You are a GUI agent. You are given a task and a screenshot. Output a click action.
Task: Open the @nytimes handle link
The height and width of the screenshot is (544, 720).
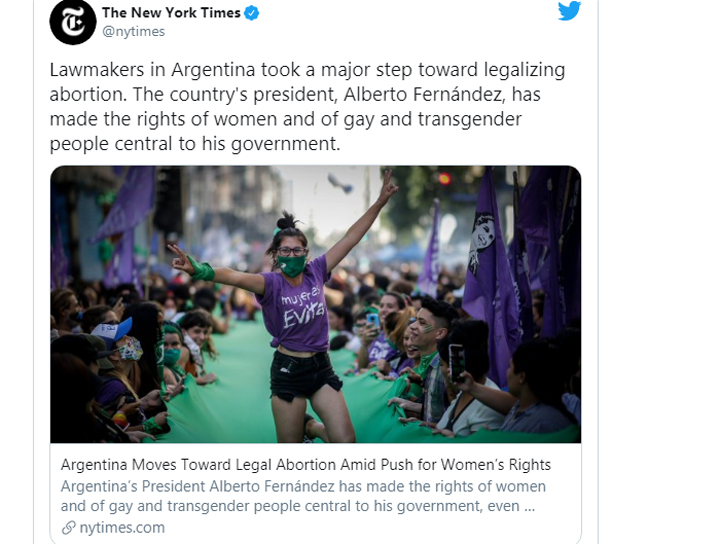tap(133, 32)
